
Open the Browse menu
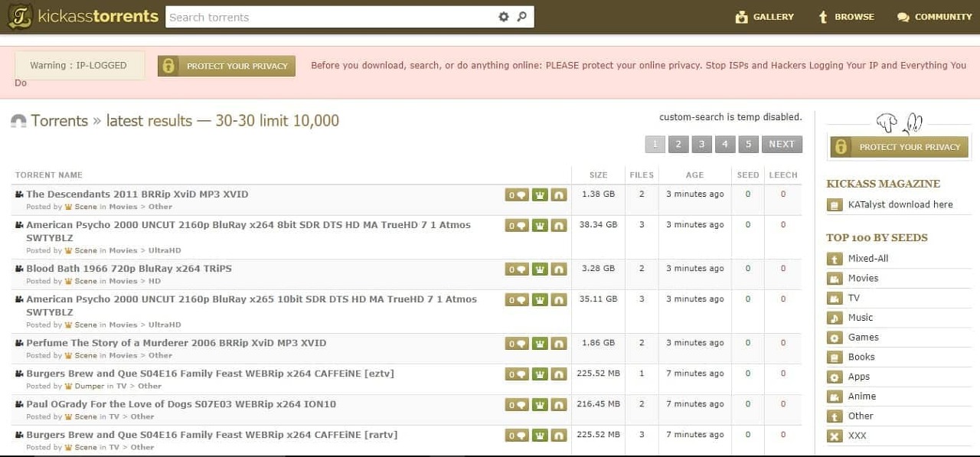point(846,17)
